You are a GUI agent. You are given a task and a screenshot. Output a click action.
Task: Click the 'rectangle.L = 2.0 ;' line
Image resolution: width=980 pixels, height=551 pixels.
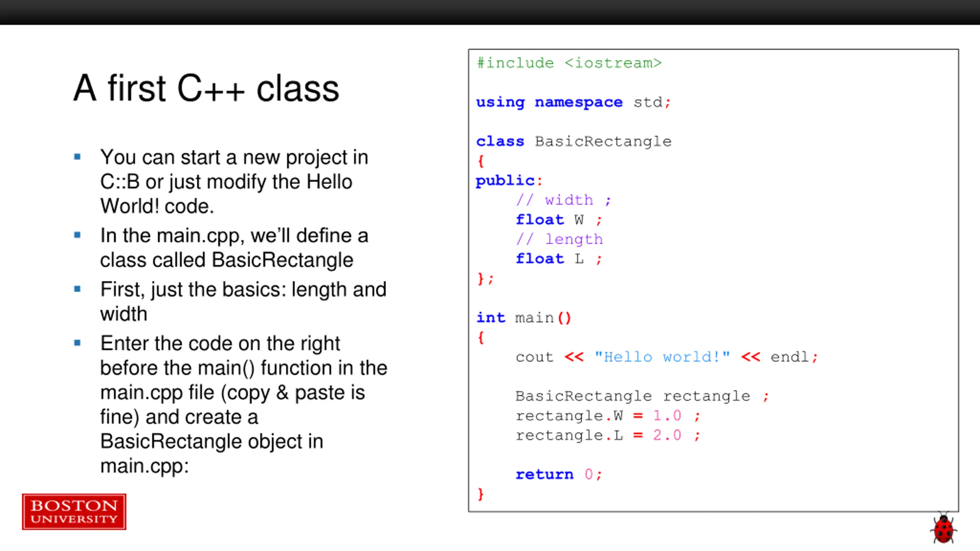(608, 435)
